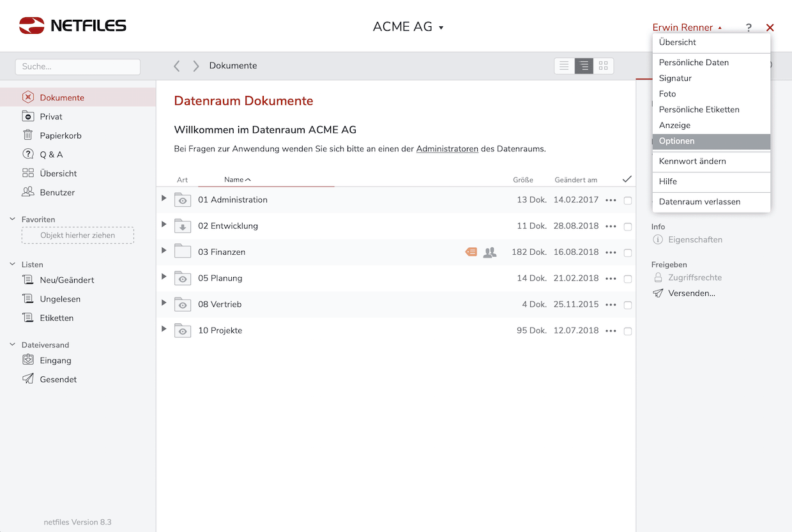Switch to the grid tile view icon

[604, 66]
